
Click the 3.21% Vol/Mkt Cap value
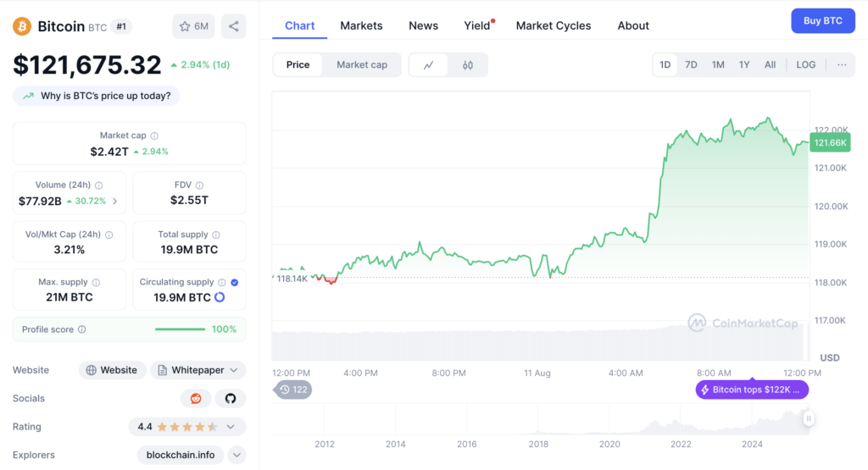pos(70,250)
